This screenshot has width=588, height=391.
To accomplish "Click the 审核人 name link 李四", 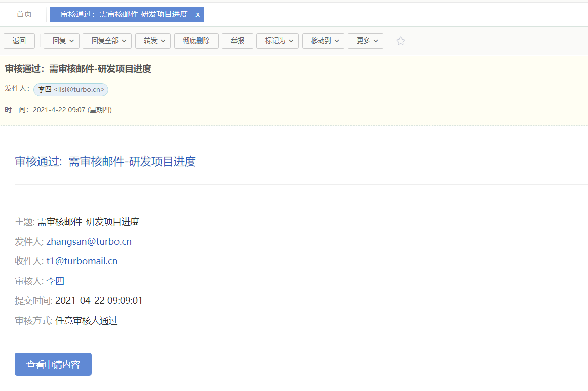I will [x=55, y=281].
